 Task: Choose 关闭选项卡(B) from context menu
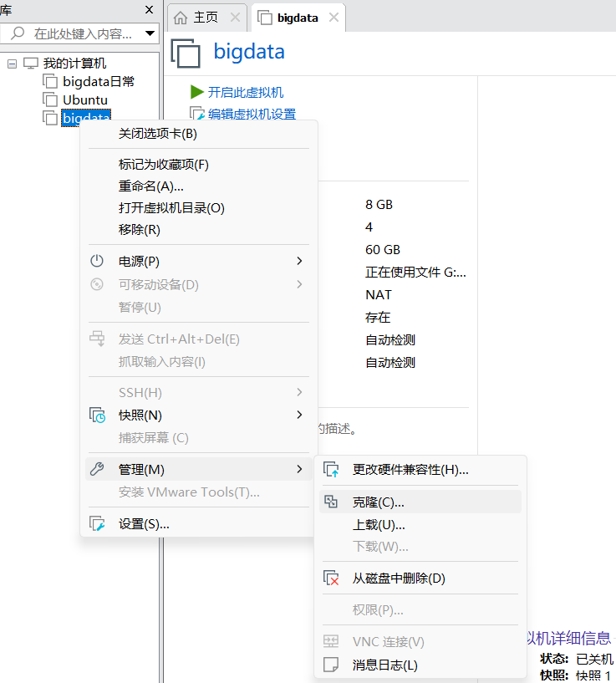coord(199,133)
